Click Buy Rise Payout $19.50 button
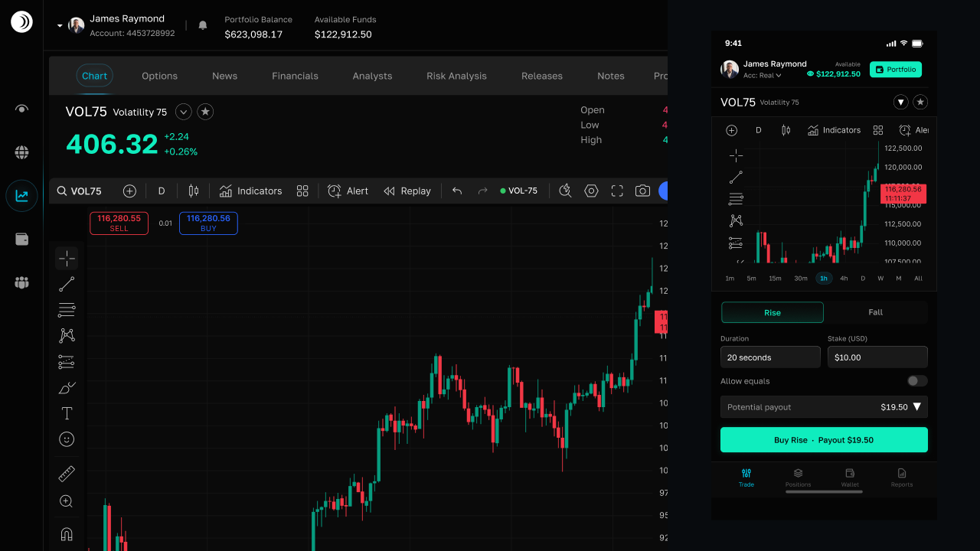Screen dimensions: 980x551 click(x=824, y=440)
